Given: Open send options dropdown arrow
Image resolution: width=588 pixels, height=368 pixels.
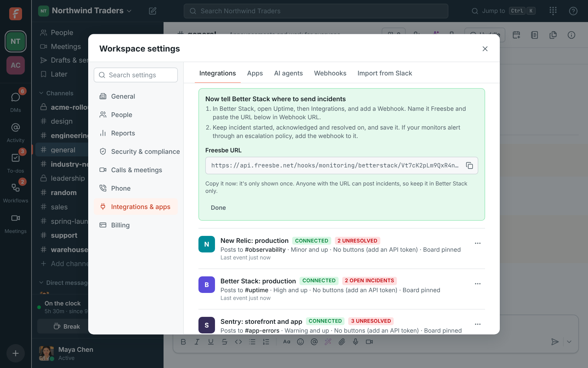Looking at the screenshot, I should pyautogui.click(x=569, y=342).
